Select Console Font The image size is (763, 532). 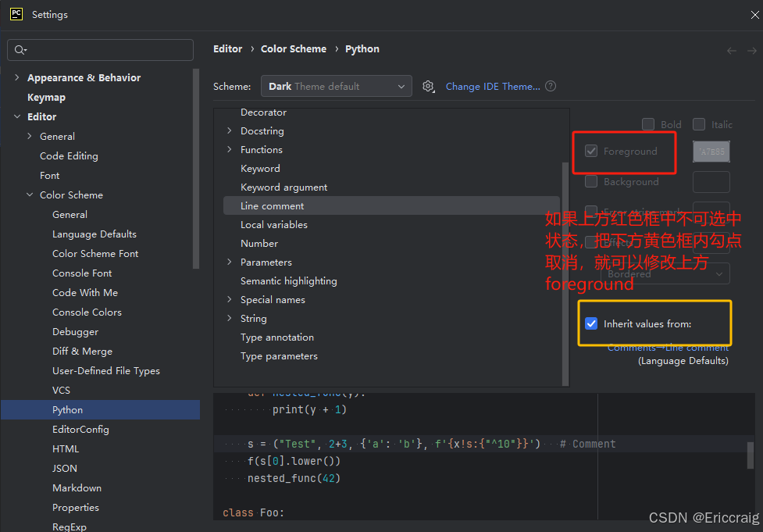[82, 273]
